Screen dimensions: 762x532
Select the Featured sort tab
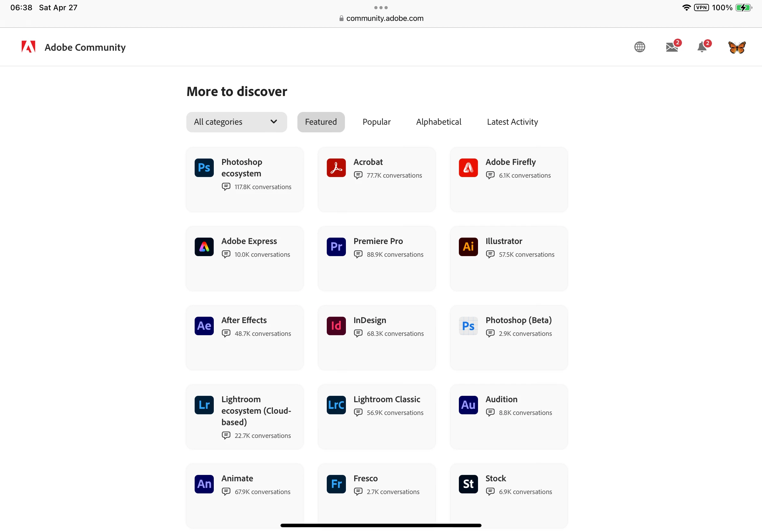321,122
